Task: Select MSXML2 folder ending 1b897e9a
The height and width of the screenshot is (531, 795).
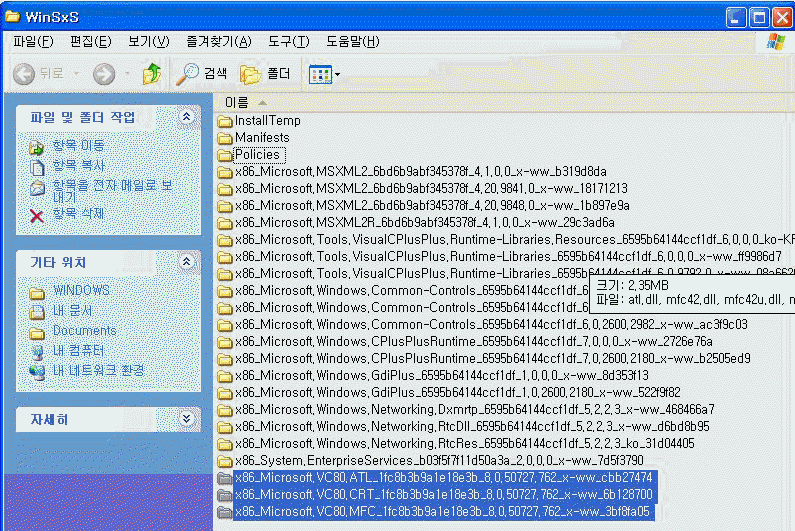Action: [x=432, y=205]
